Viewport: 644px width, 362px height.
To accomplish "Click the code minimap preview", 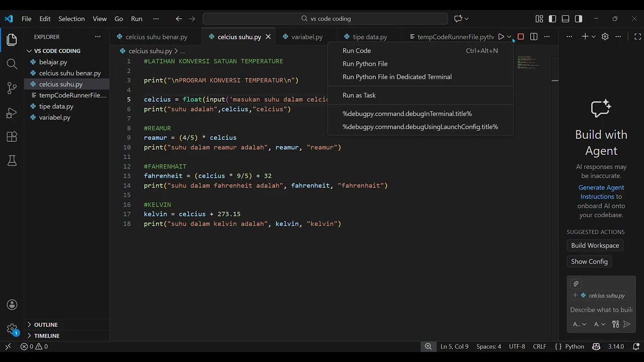I will tap(528, 62).
